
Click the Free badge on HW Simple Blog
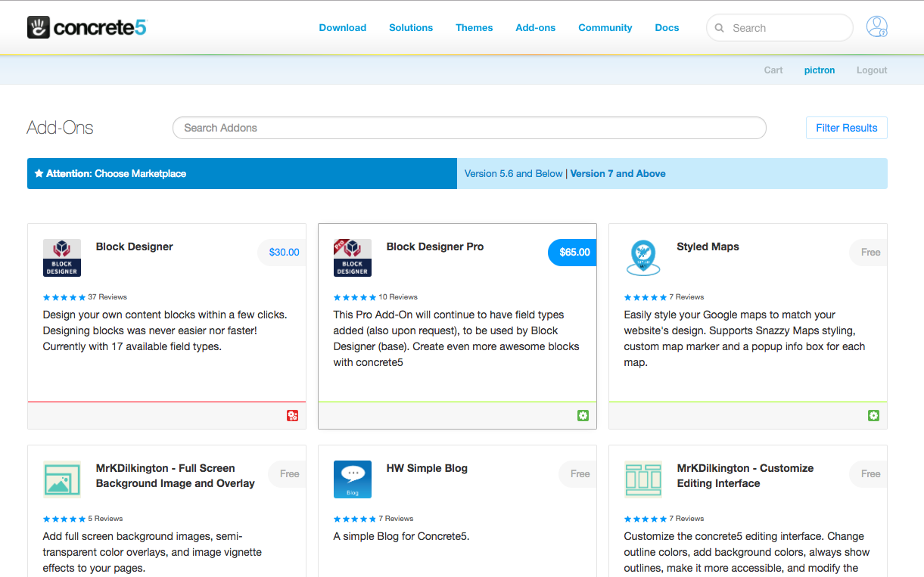click(578, 474)
